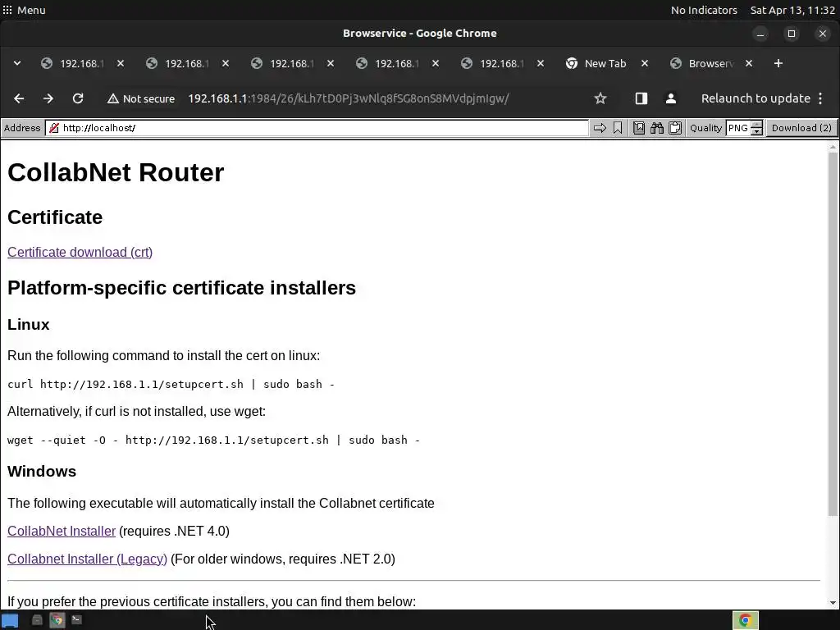The height and width of the screenshot is (630, 840).
Task: Close the Browserv tab
Action: tap(749, 63)
